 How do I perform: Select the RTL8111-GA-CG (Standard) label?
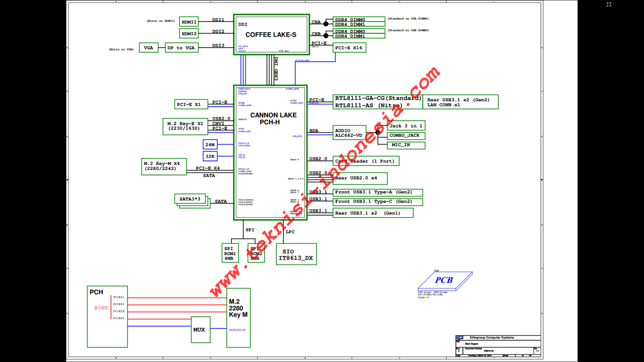(378, 99)
